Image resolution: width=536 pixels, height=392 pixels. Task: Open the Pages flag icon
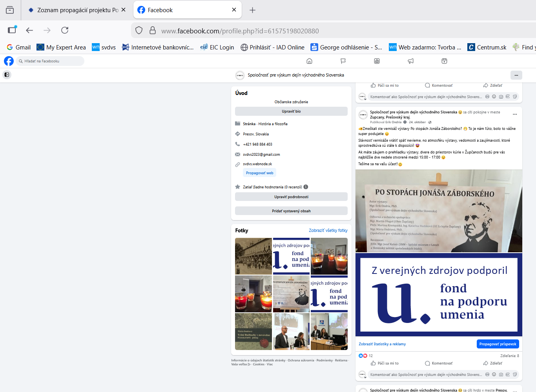pyautogui.click(x=343, y=61)
